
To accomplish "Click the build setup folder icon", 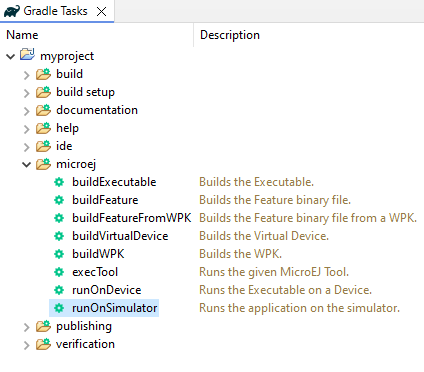I will 43,92.
